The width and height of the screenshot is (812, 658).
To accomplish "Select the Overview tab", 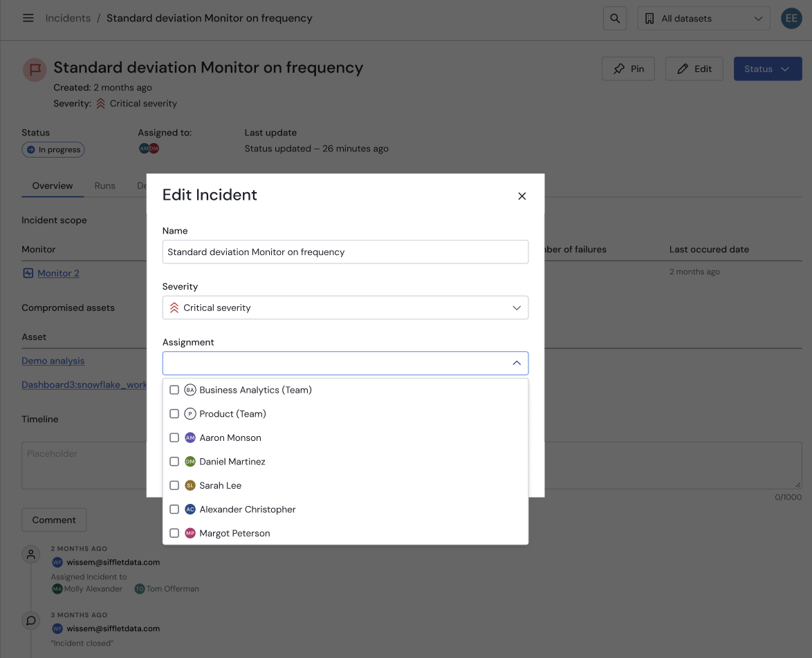I will [x=53, y=186].
